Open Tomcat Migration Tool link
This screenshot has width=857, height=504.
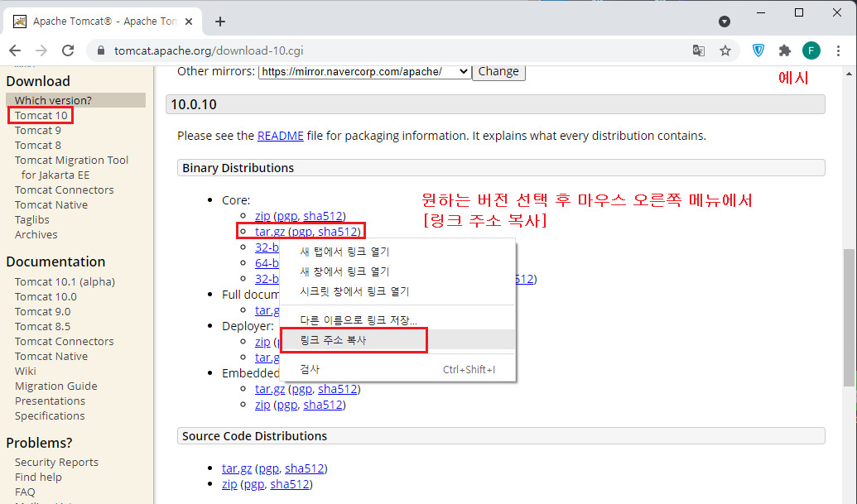tap(71, 167)
